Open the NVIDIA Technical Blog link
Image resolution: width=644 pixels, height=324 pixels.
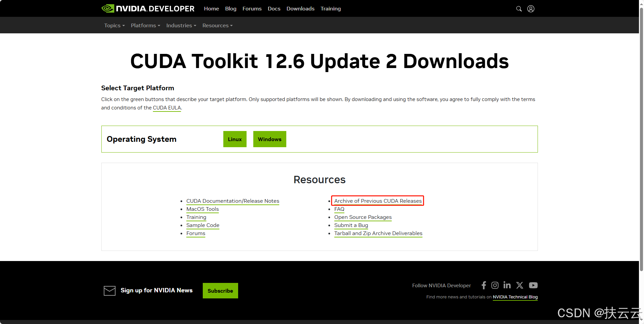coord(515,297)
